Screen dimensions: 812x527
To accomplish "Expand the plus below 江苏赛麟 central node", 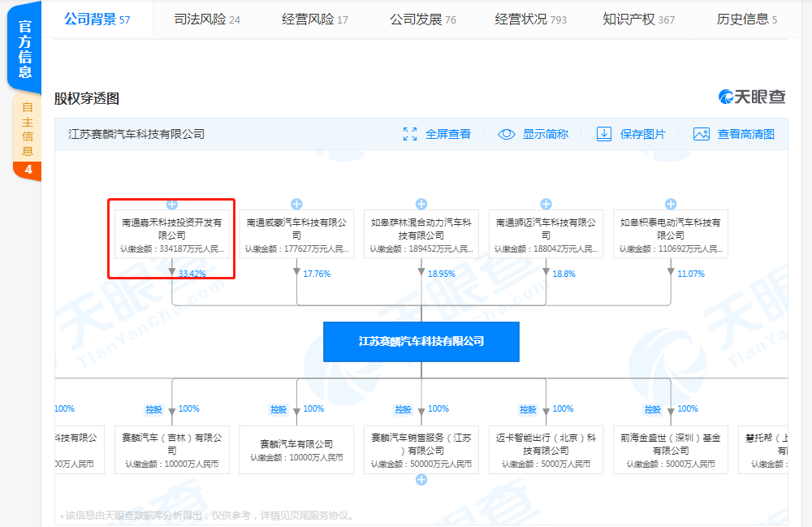I will pos(421,479).
